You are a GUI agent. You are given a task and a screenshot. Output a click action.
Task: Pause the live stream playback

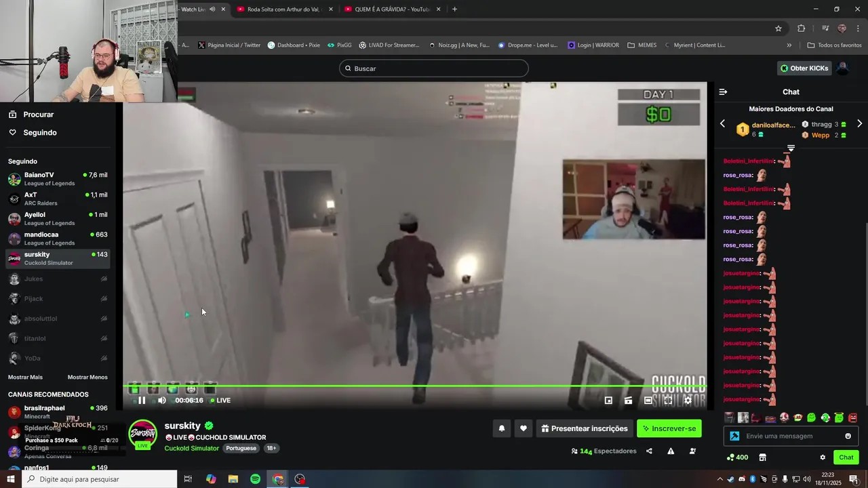(142, 401)
